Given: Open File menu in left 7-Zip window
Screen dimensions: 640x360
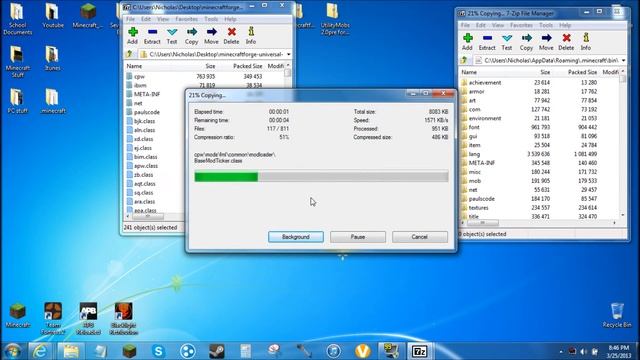Looking at the screenshot, I should click(130, 19).
